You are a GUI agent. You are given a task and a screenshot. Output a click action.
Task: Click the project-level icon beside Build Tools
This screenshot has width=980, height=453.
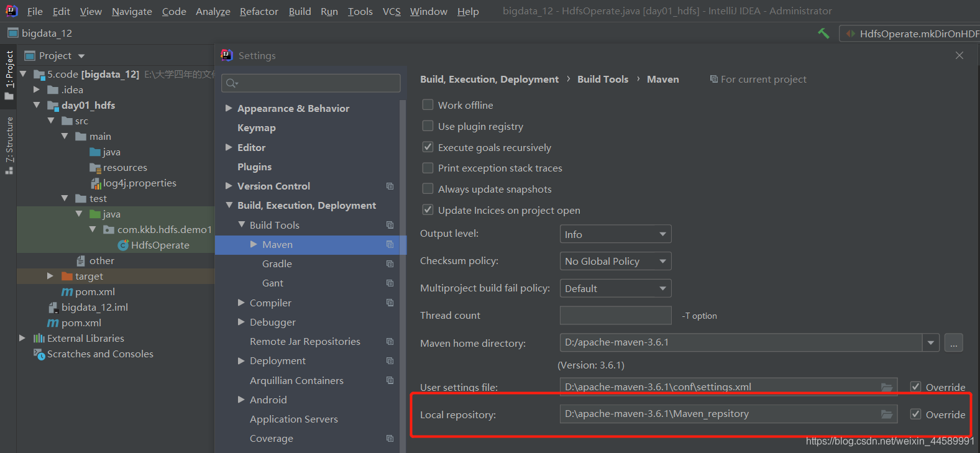pos(390,225)
